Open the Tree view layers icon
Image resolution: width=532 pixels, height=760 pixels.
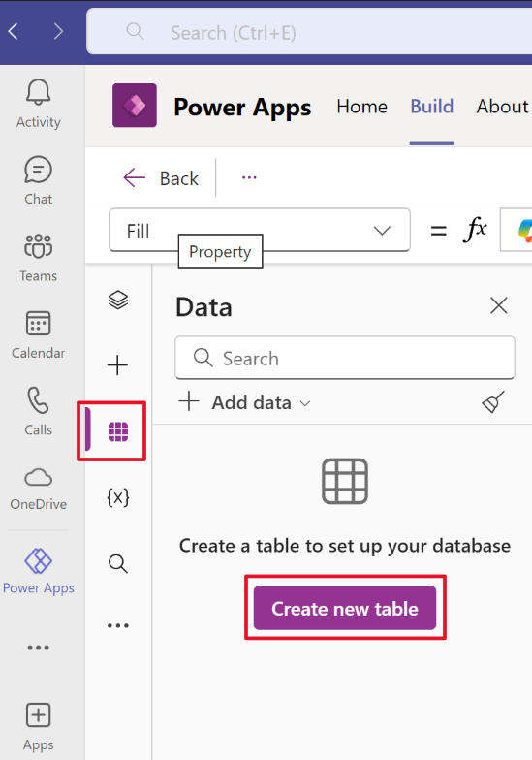click(x=118, y=301)
